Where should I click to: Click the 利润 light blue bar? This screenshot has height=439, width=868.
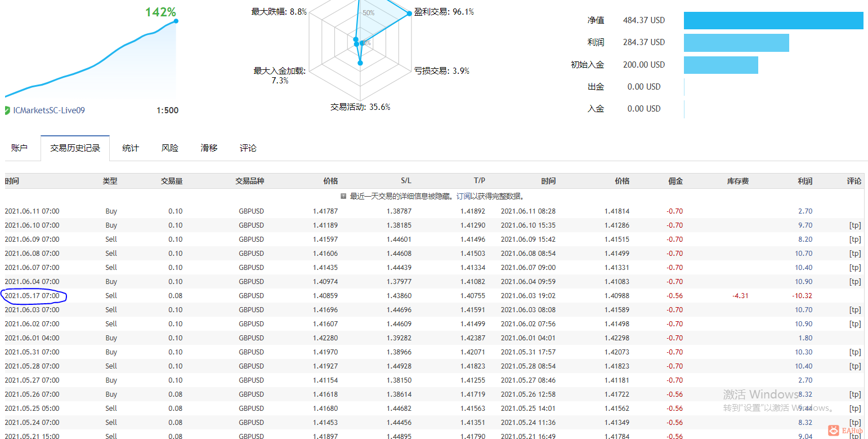736,43
